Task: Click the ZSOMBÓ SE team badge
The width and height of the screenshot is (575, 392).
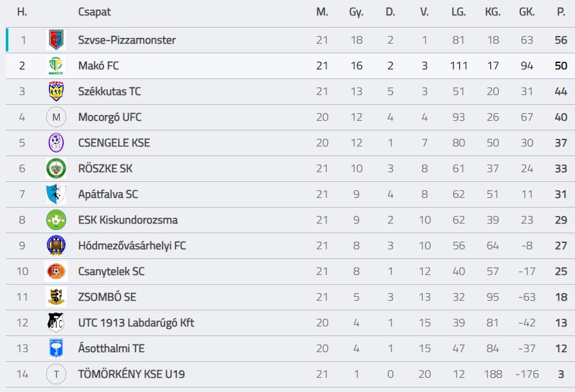Action: click(56, 297)
